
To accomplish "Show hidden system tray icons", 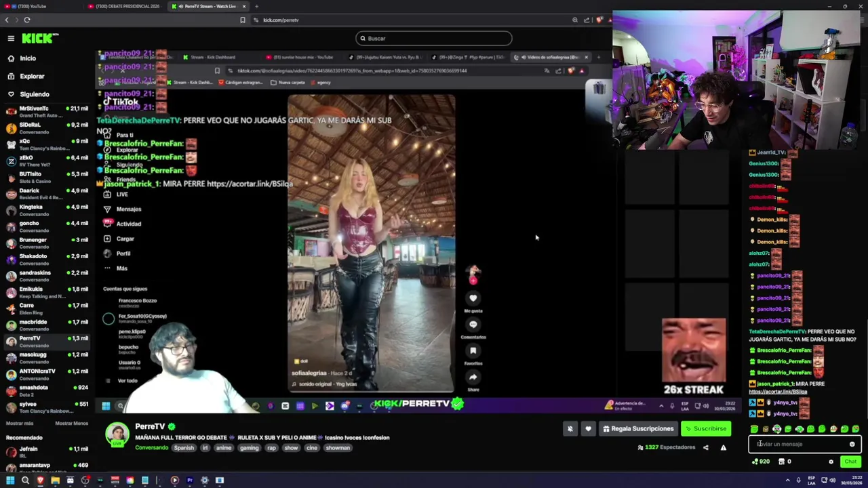I will [787, 480].
